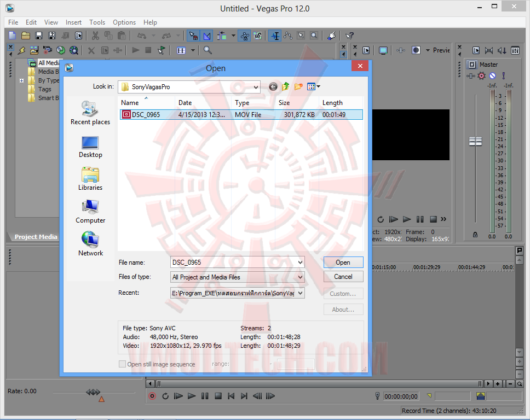Click the Open button in dialog
This screenshot has width=530, height=420.
343,262
